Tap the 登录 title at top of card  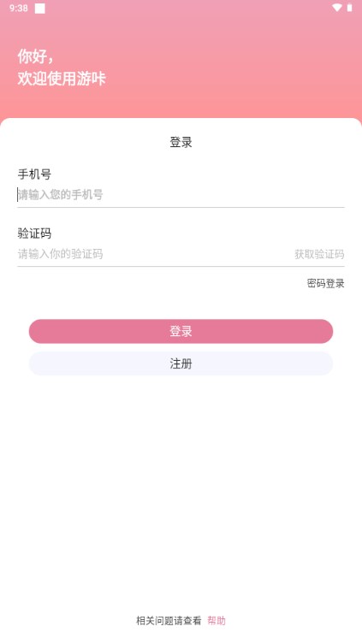tap(181, 142)
